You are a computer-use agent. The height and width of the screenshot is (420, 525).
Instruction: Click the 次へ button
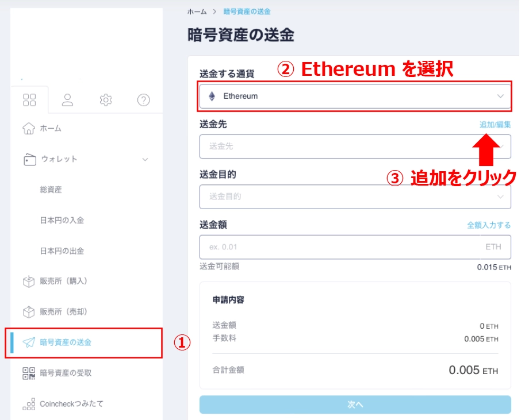point(355,404)
